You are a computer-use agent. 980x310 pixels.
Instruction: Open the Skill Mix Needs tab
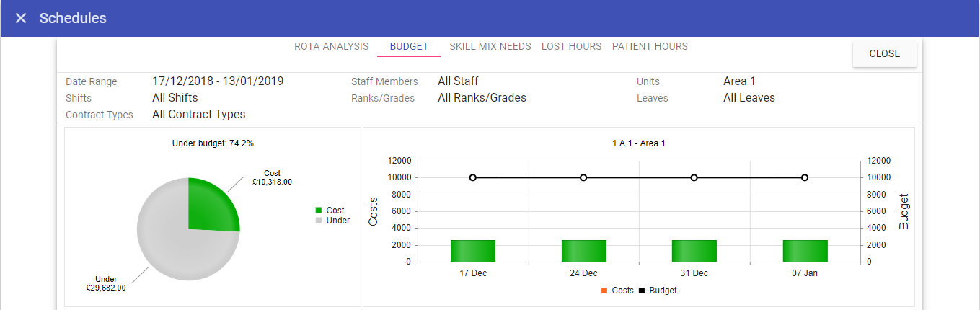click(x=490, y=46)
